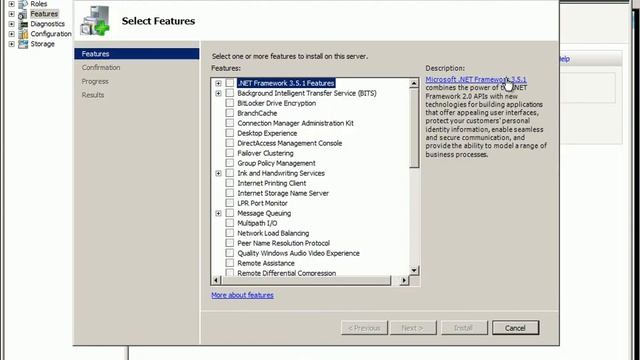Click the Roles icon in Server Manager tree

pyautogui.click(x=23, y=4)
